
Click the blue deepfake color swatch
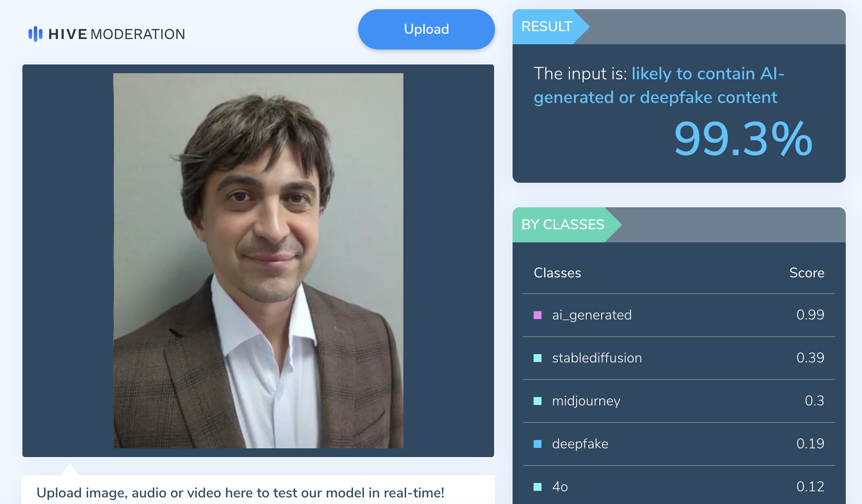point(538,444)
